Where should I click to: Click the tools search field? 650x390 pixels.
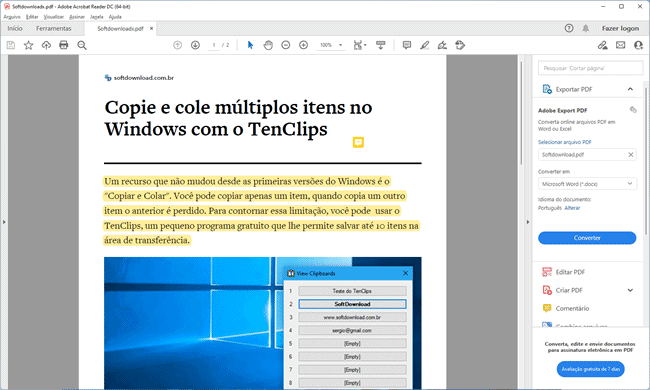(x=590, y=68)
